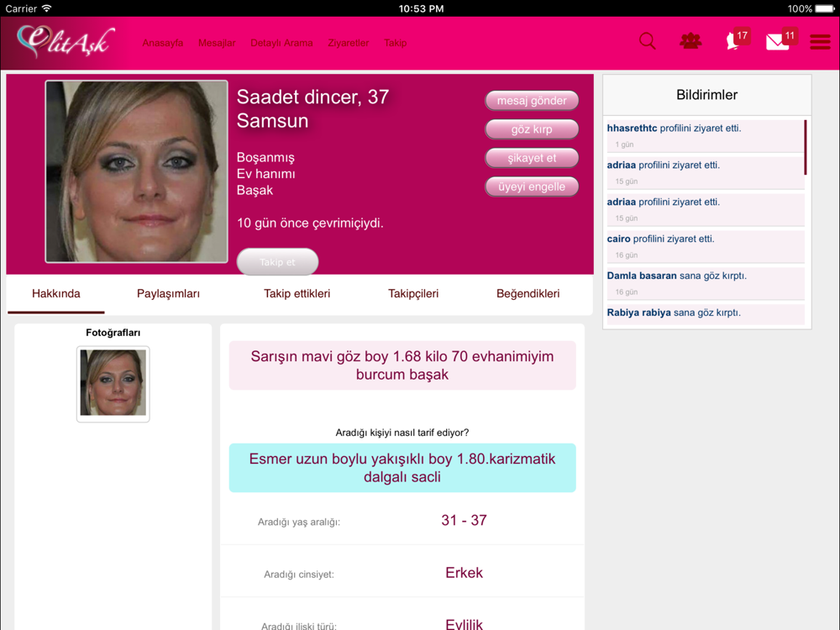Switch to the Takip ettikleri tab
840x630 pixels.
coord(297,293)
